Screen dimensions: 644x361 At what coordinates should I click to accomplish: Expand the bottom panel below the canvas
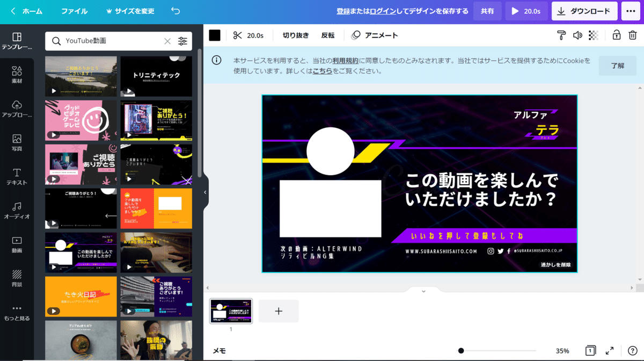tap(423, 291)
